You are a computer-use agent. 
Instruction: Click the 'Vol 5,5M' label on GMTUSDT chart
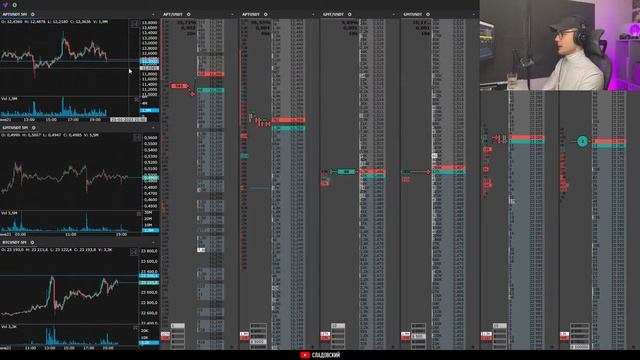tap(9, 213)
